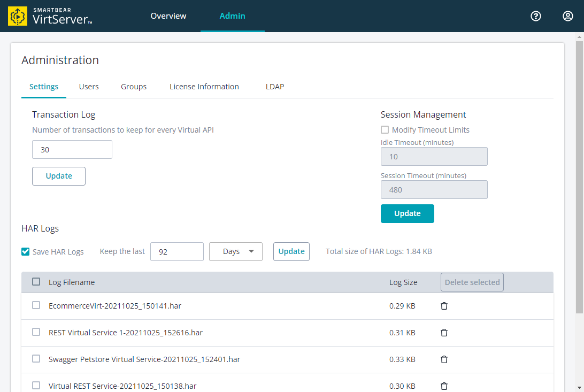
Task: Tick the select-all checkbox beside Log Filename
Action: coord(36,282)
